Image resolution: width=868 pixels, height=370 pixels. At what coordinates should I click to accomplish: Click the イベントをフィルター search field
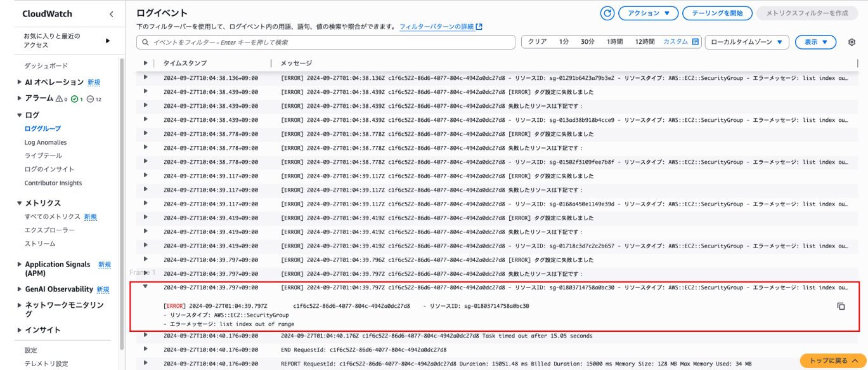tap(330, 43)
